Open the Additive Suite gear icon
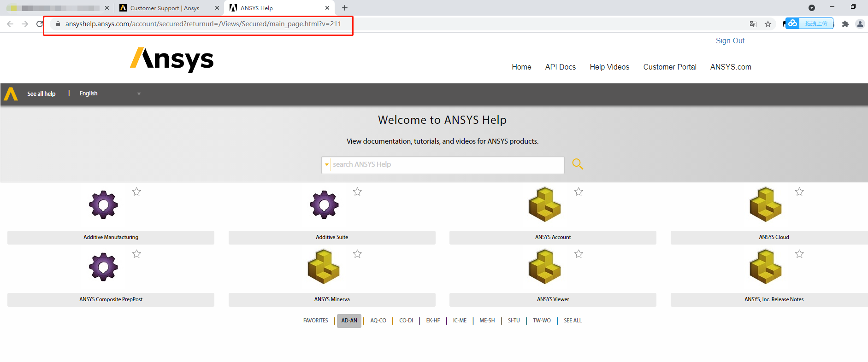Screen dimensions: 868x362 coord(324,204)
